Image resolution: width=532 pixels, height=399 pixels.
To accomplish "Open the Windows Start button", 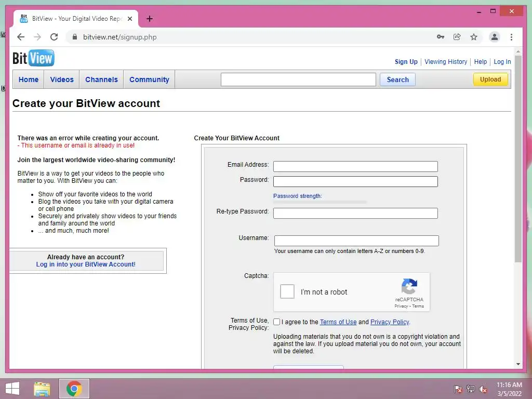I will (x=12, y=389).
